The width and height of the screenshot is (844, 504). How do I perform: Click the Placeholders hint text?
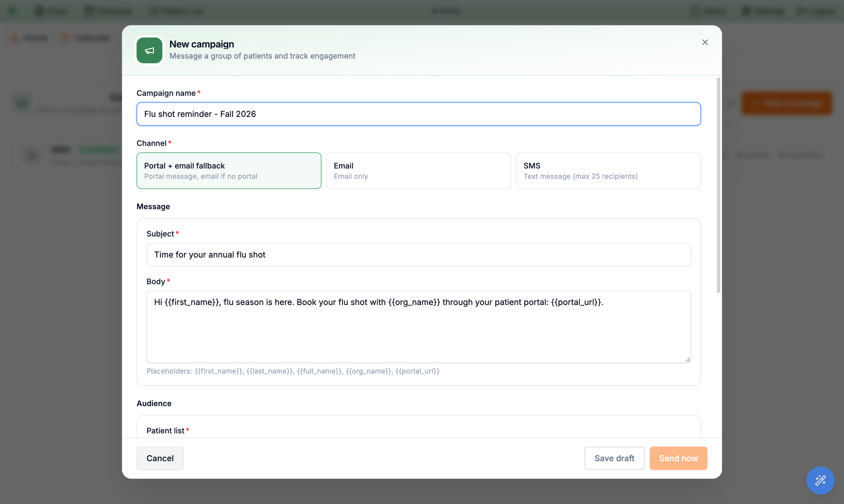tap(293, 371)
